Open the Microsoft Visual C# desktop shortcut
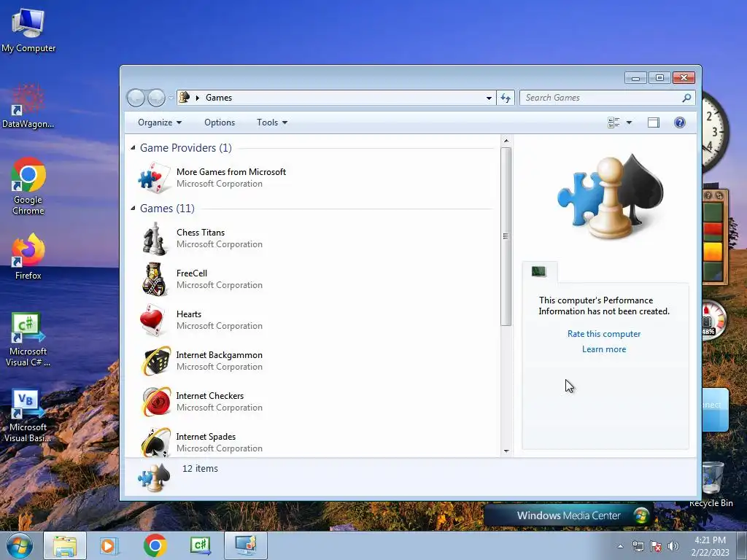The width and height of the screenshot is (747, 560). [28, 339]
